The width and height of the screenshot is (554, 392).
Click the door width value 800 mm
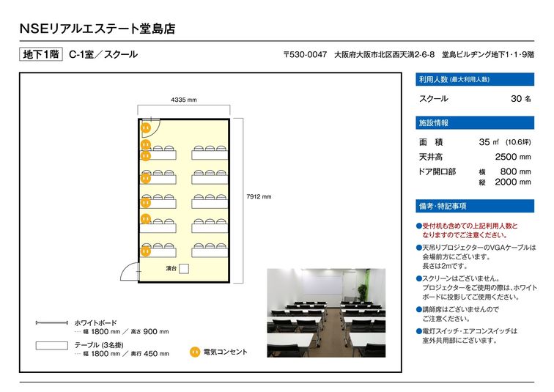click(515, 171)
